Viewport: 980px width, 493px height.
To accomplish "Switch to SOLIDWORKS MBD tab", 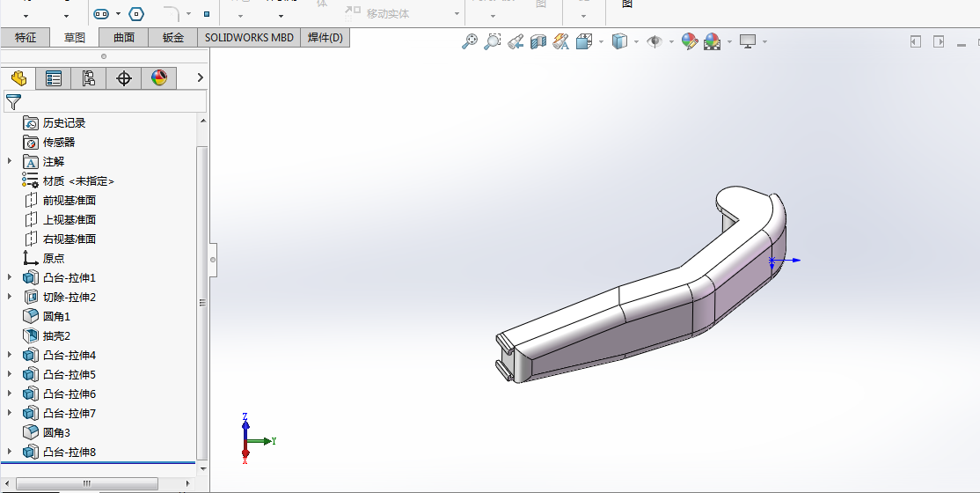I will click(x=249, y=38).
